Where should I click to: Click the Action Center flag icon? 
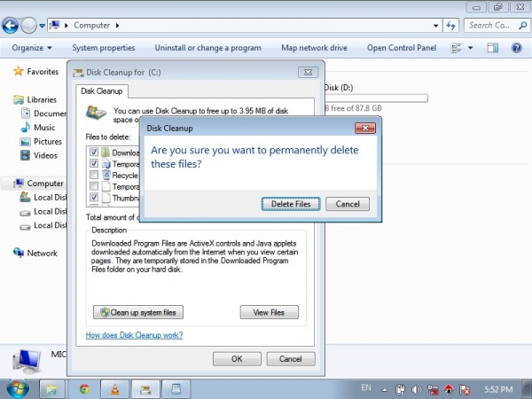tap(464, 389)
